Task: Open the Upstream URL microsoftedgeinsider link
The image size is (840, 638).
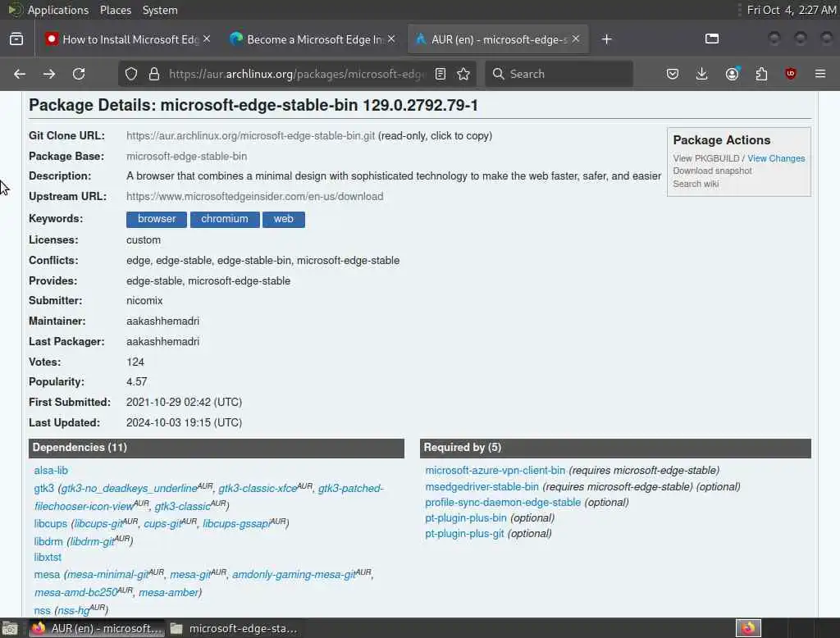Action: 255,197
